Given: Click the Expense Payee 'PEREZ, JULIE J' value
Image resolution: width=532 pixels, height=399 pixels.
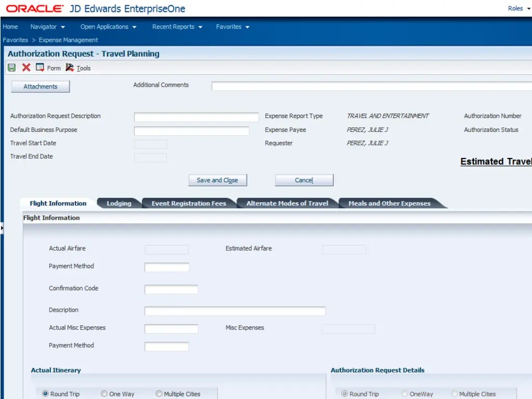Looking at the screenshot, I should (367, 129).
